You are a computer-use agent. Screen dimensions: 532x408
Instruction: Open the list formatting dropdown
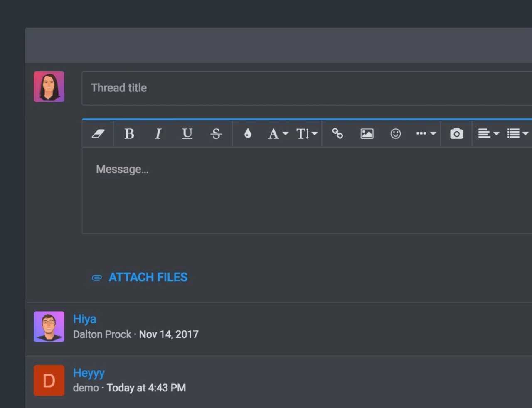[517, 134]
